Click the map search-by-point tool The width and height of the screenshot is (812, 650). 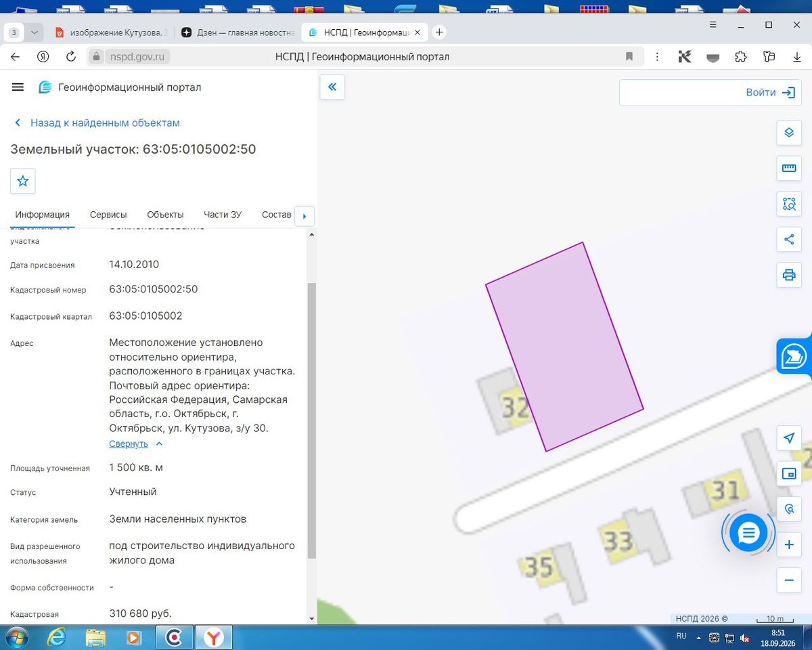(x=788, y=508)
